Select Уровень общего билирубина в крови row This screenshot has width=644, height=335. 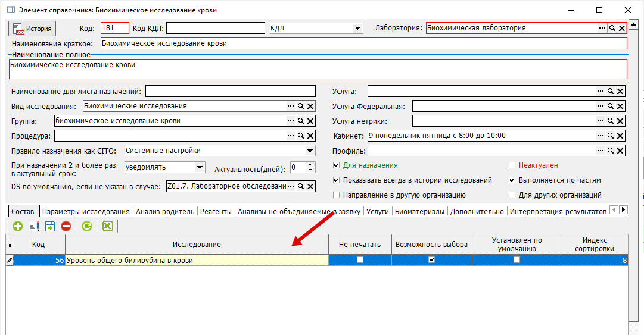click(x=317, y=260)
